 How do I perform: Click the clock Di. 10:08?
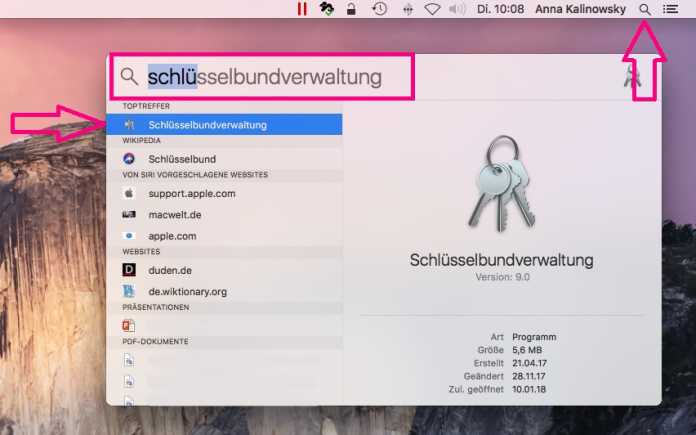point(500,9)
